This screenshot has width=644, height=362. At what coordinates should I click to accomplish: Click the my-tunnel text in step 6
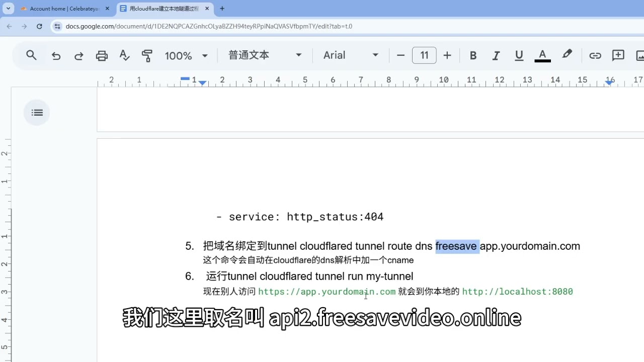(389, 277)
